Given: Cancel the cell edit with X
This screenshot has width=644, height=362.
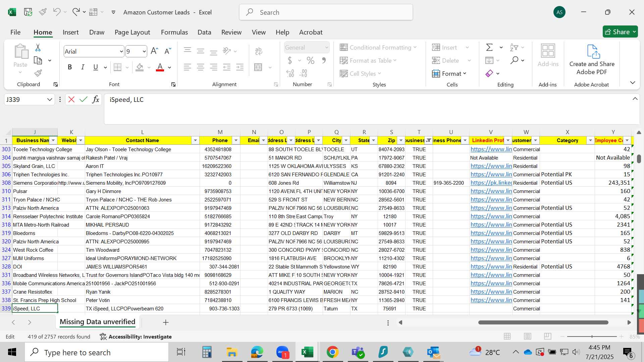Looking at the screenshot, I should (71, 100).
